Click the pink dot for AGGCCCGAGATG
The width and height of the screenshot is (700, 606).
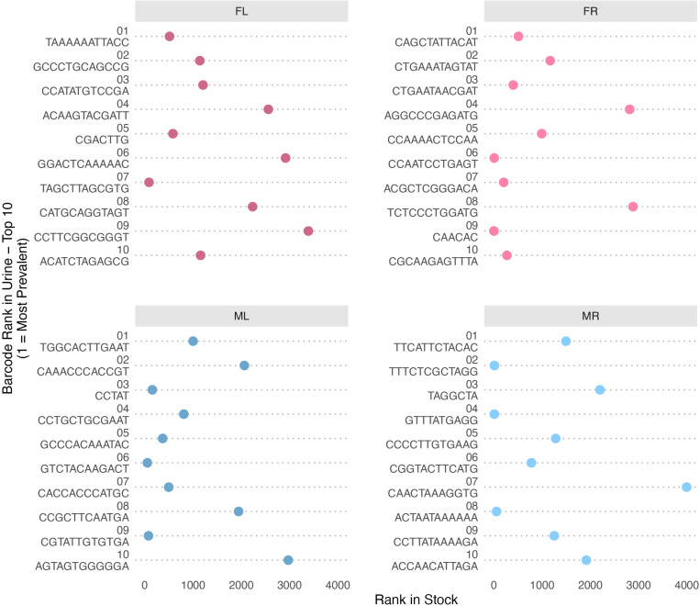click(629, 109)
